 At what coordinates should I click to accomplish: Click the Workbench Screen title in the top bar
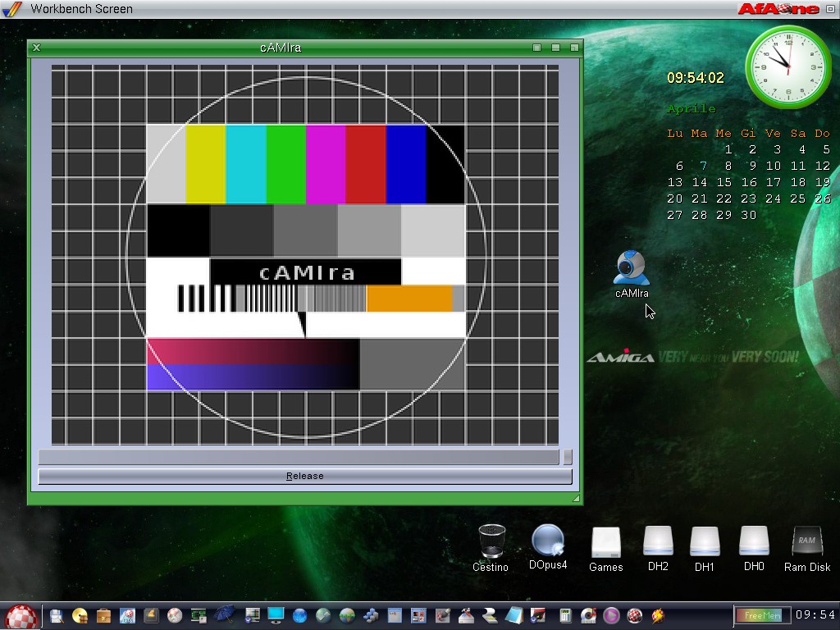click(81, 9)
